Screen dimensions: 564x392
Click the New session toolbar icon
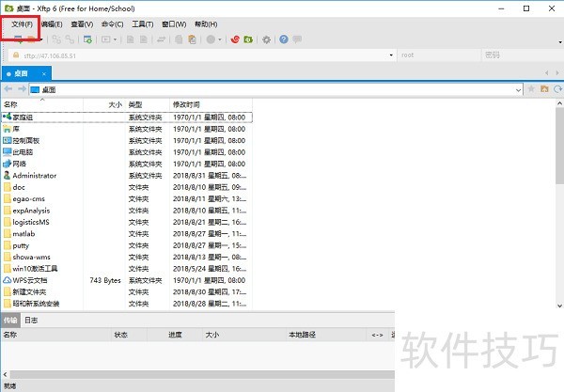coord(18,39)
